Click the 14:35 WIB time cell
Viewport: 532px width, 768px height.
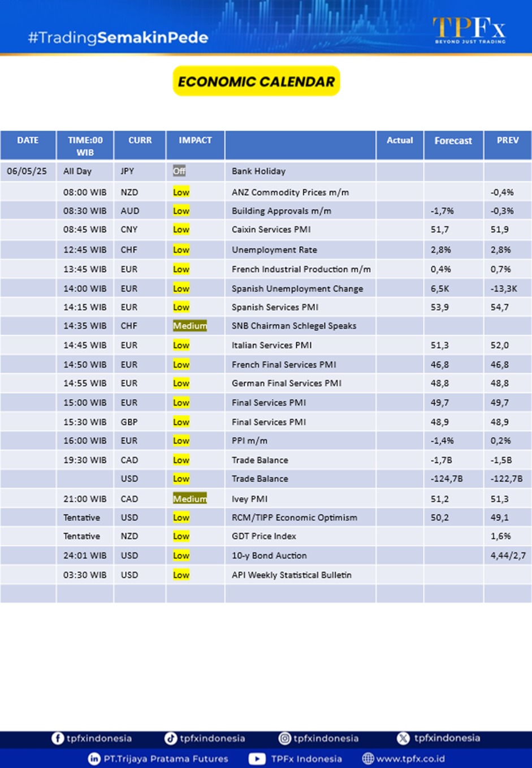(85, 326)
